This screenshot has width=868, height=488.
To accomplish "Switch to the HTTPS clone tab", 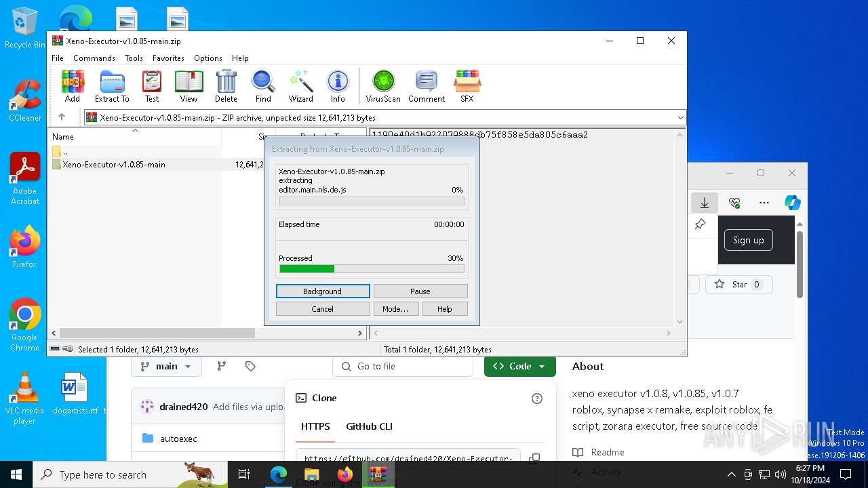I will click(x=315, y=426).
